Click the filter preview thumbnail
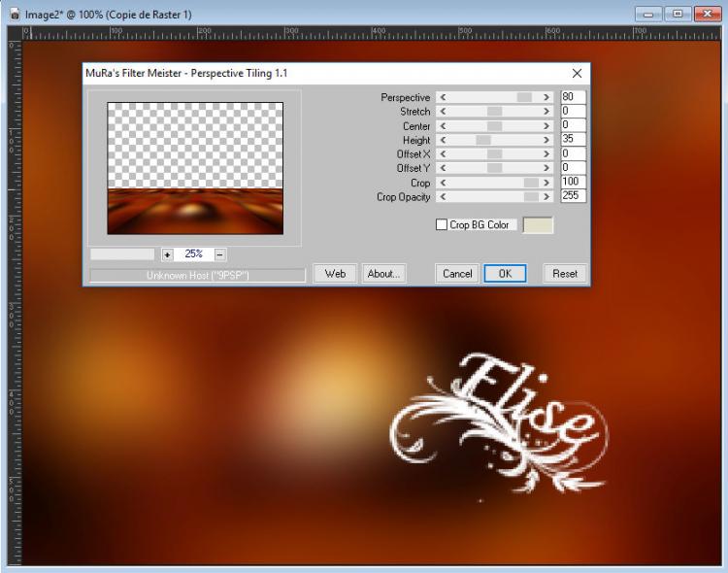 (x=195, y=168)
